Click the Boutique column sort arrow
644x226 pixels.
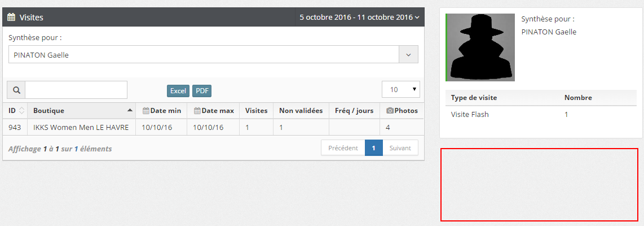130,111
